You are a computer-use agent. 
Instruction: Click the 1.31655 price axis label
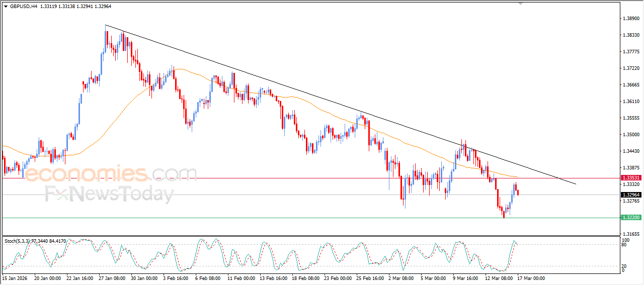(x=631, y=234)
